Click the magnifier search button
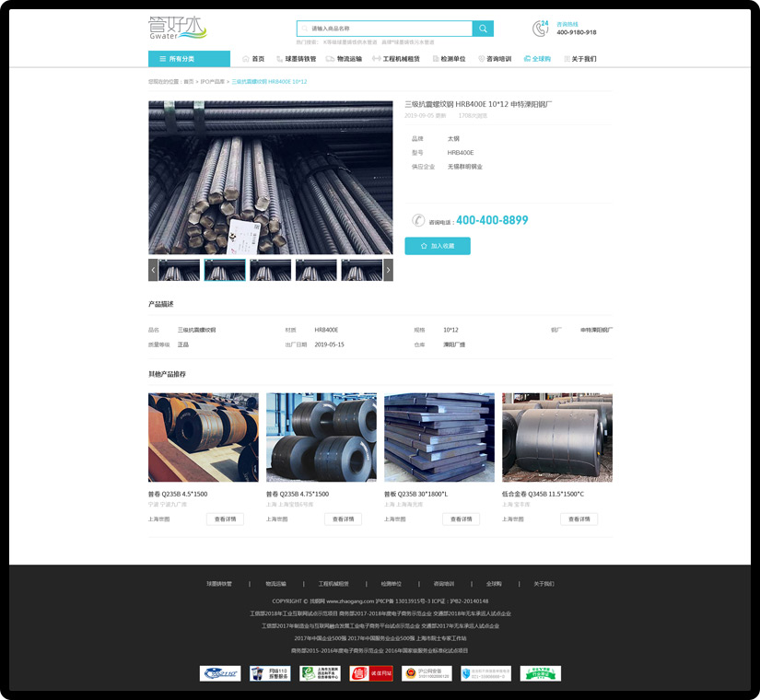 (483, 29)
